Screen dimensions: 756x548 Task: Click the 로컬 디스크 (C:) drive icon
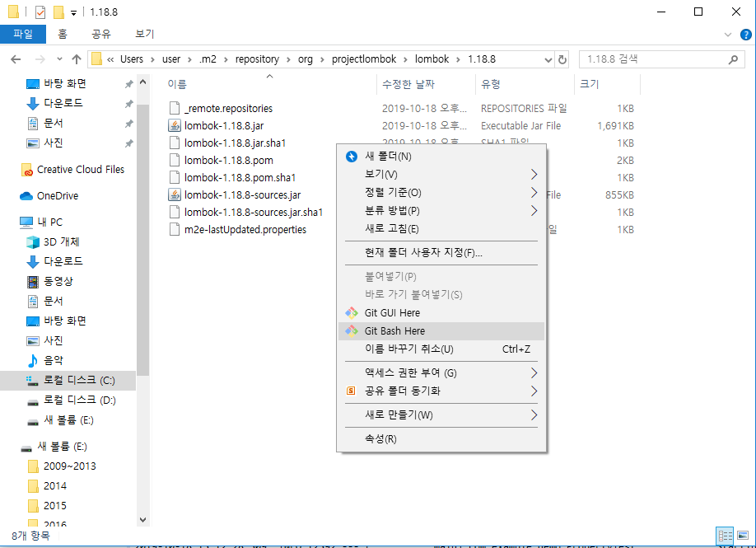(x=32, y=381)
